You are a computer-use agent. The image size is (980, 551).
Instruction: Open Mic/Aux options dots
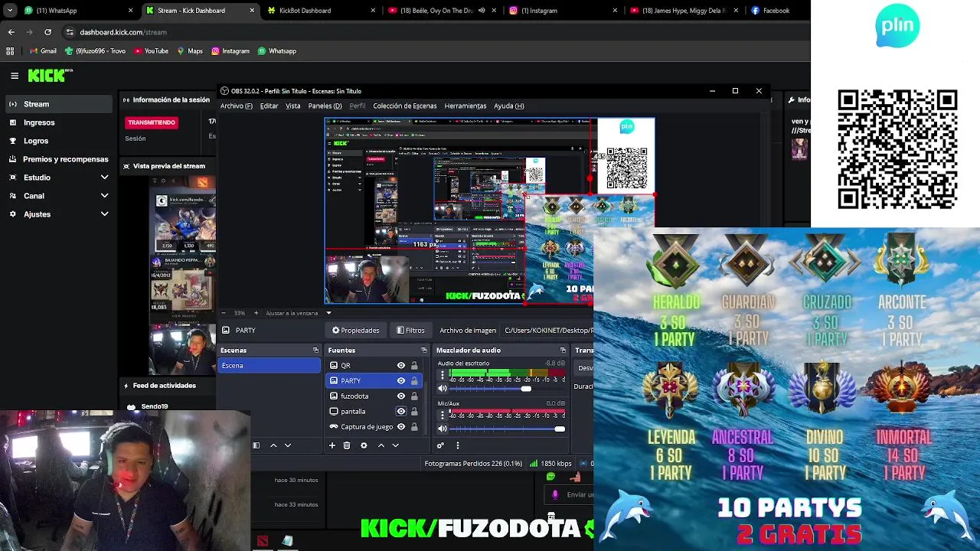coord(442,416)
